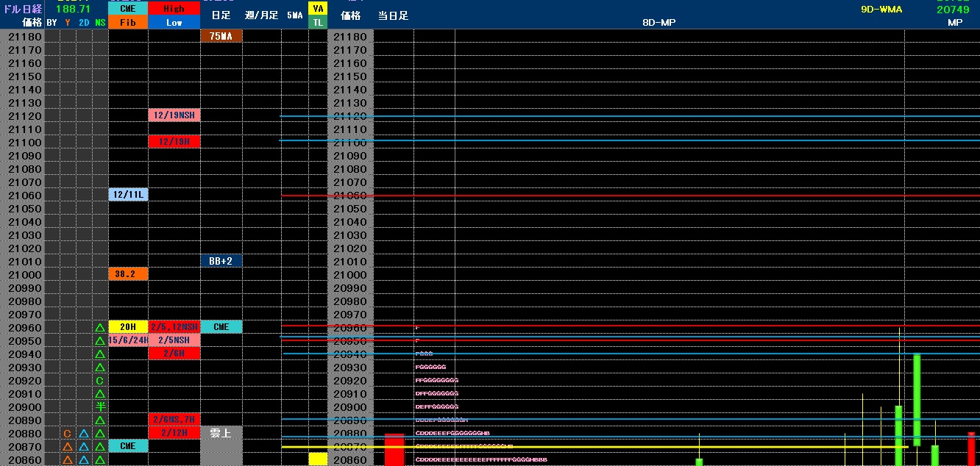The image size is (980, 466).
Task: Click the BY column header
Action: (52, 23)
